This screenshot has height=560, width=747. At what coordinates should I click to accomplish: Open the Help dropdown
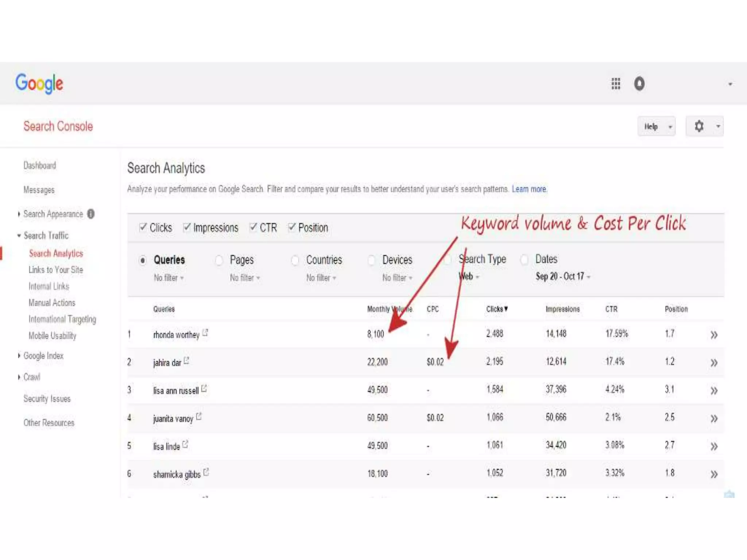point(656,127)
